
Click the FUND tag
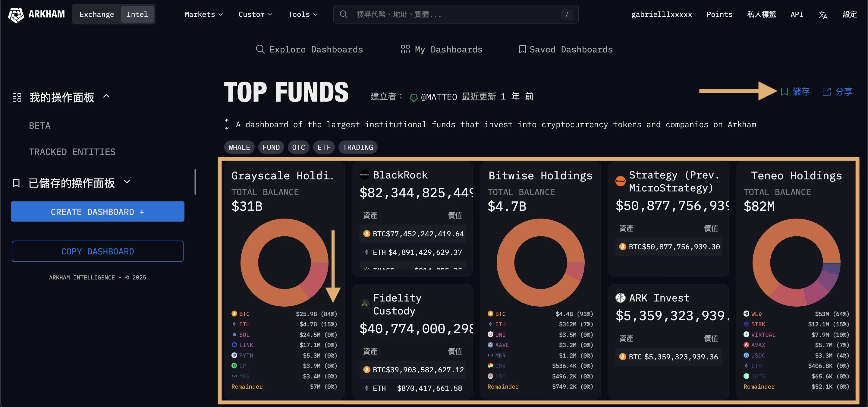tap(271, 147)
